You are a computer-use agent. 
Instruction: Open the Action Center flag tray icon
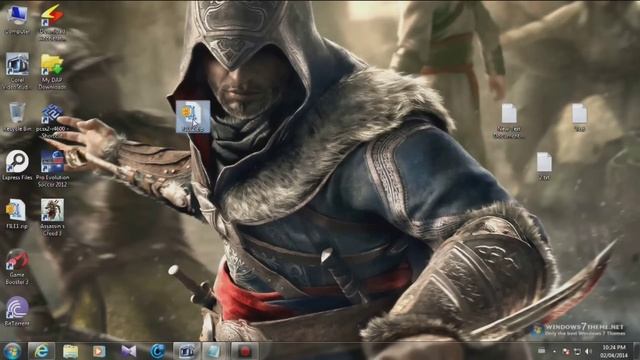(x=566, y=351)
